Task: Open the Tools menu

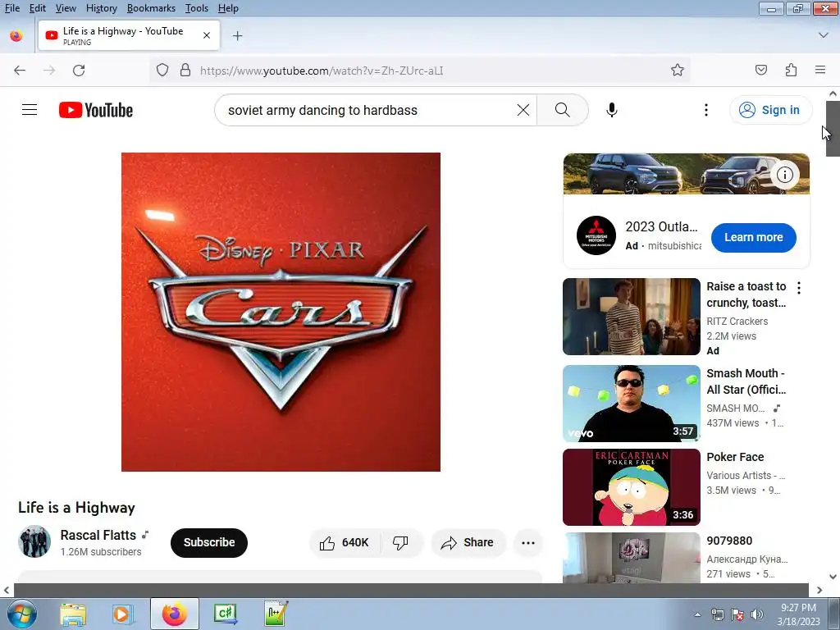Action: pyautogui.click(x=197, y=8)
